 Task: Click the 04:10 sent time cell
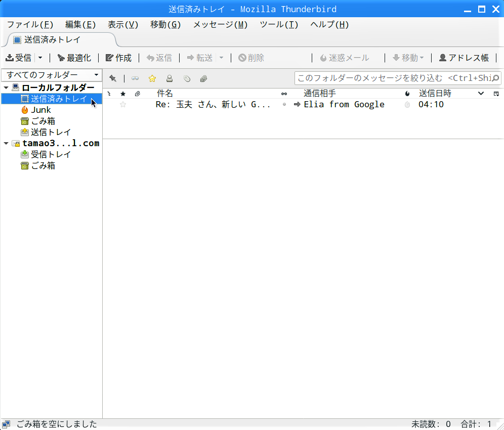click(x=431, y=104)
